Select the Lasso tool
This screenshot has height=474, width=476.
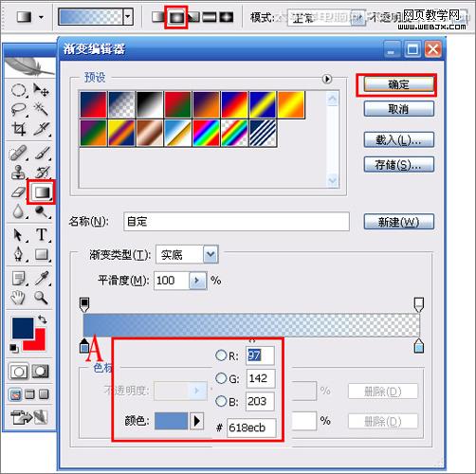click(x=18, y=109)
